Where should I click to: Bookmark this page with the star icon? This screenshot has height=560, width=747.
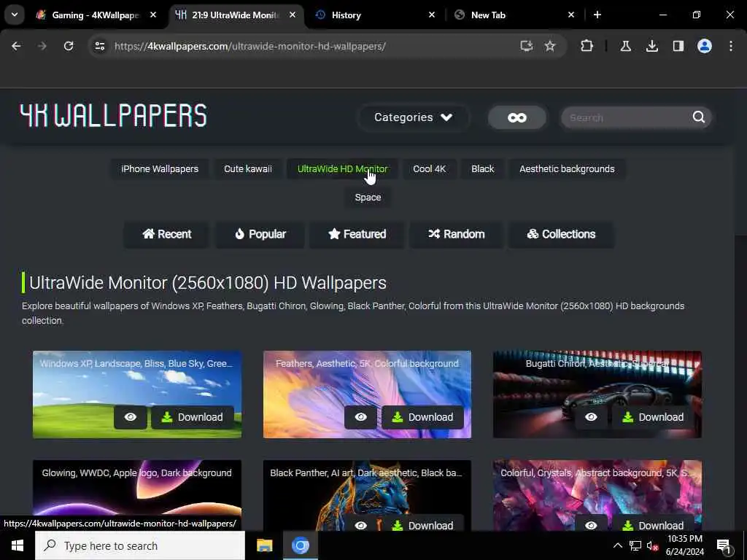(x=550, y=46)
